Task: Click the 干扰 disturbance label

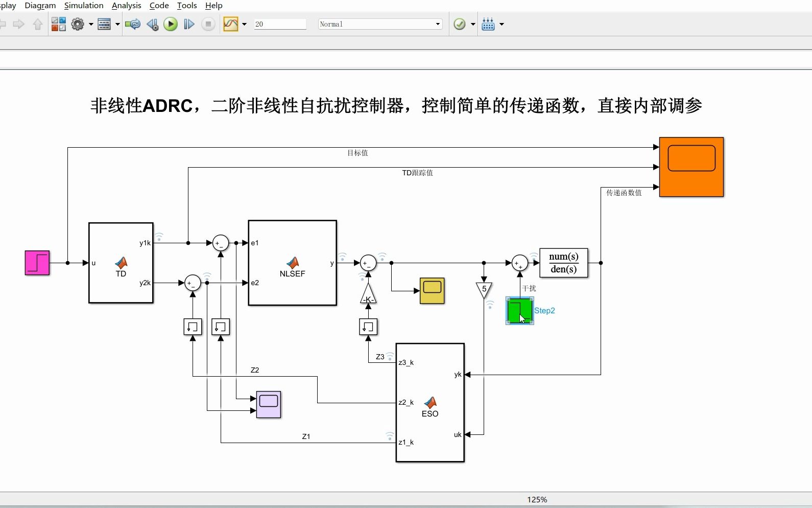Action: point(529,288)
